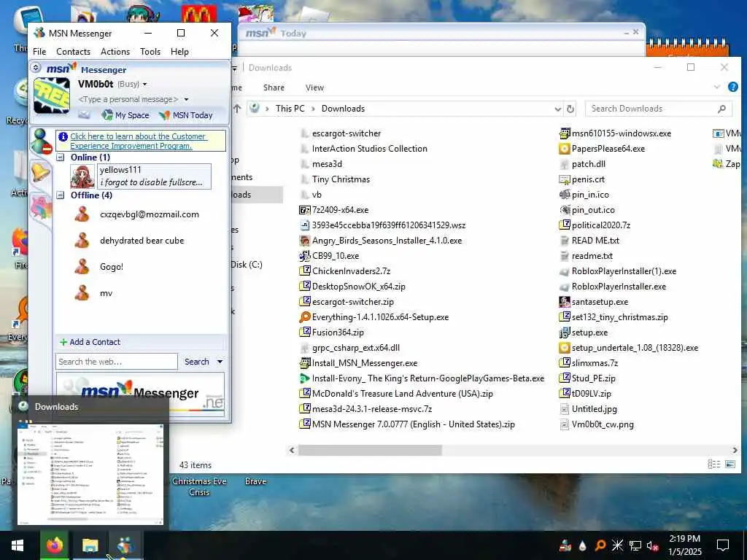The height and width of the screenshot is (560, 747).
Task: Switch to large icons view in Explorer status bar
Action: (729, 464)
